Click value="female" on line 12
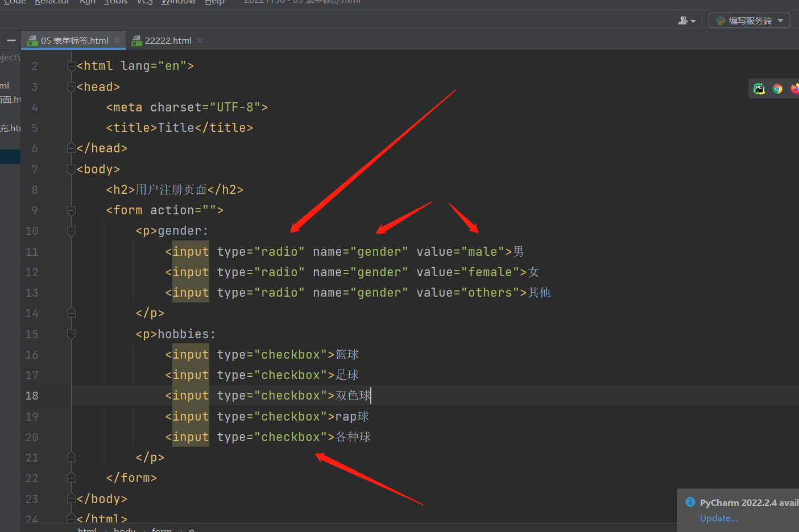The image size is (799, 532). tap(468, 272)
